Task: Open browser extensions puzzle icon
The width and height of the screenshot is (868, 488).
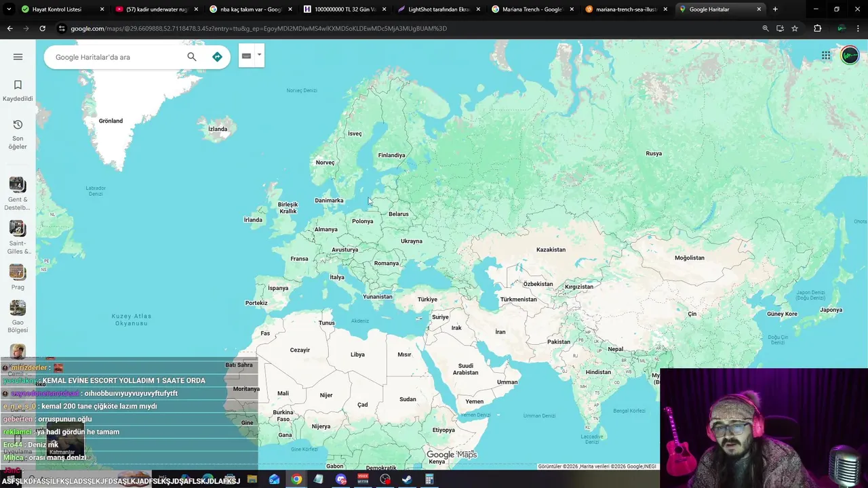Action: pos(817,28)
